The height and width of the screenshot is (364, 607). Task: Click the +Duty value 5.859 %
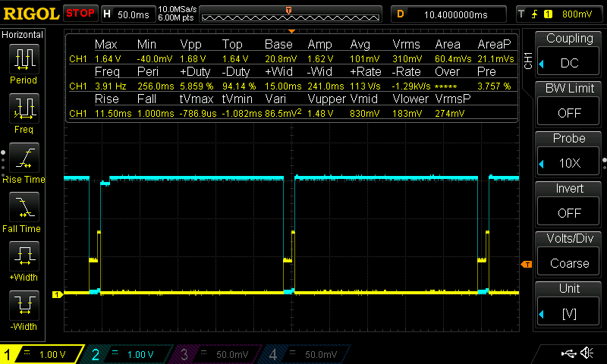tap(197, 86)
